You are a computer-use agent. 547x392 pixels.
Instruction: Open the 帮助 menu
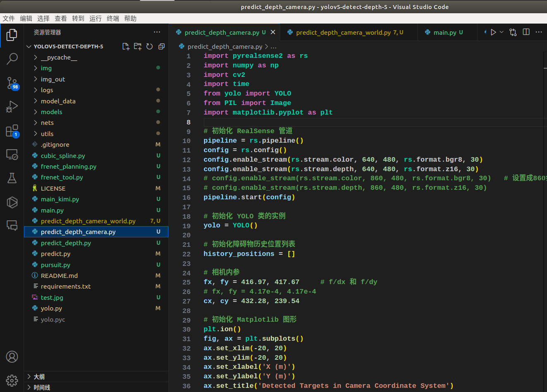pos(130,19)
